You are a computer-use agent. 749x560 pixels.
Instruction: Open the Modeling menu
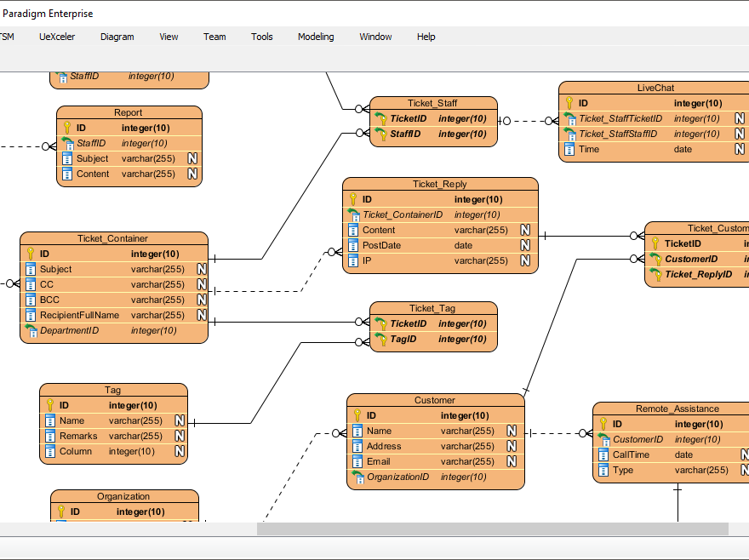(x=315, y=37)
